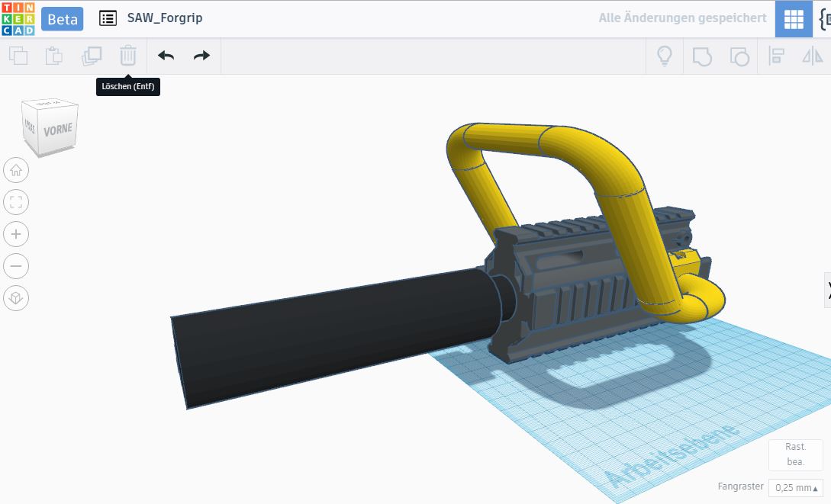831x504 pixels.
Task: Switch between perspective and orthographic view with the cube icon
Action: tap(16, 298)
